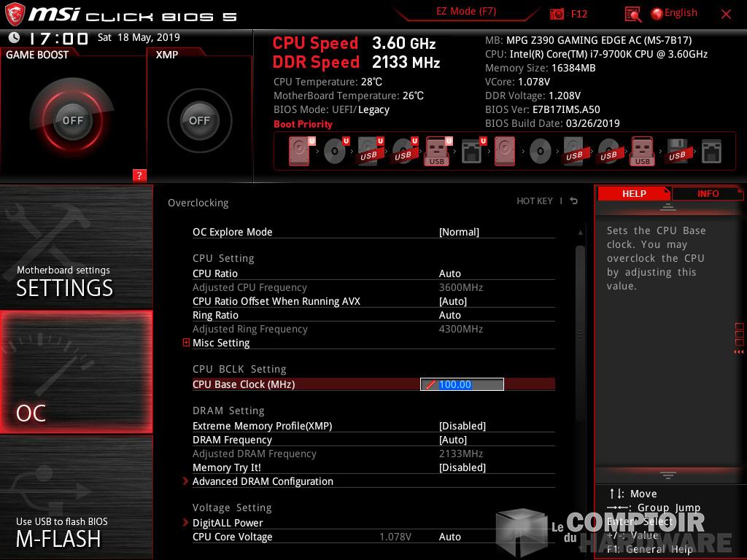Screen dimensions: 747x560
Task: Select the network boot device icon
Action: click(x=471, y=151)
